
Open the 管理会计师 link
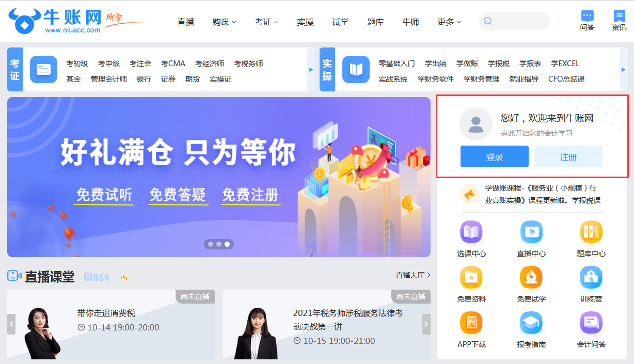click(109, 79)
